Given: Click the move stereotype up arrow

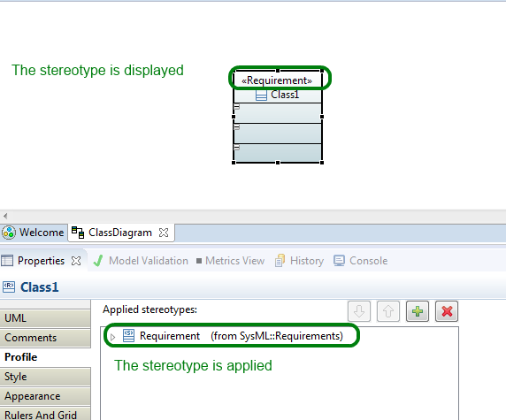Looking at the screenshot, I should click(x=388, y=311).
